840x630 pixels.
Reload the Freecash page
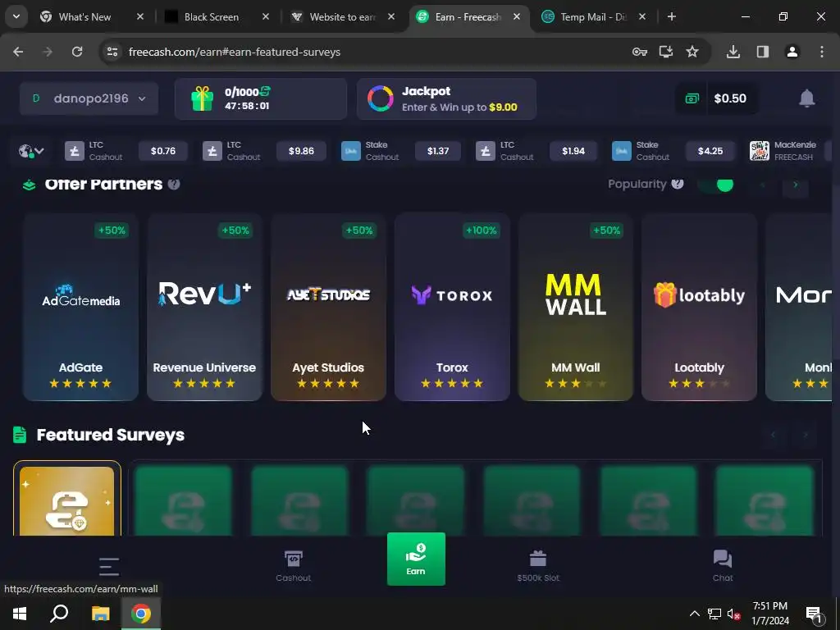pos(77,52)
